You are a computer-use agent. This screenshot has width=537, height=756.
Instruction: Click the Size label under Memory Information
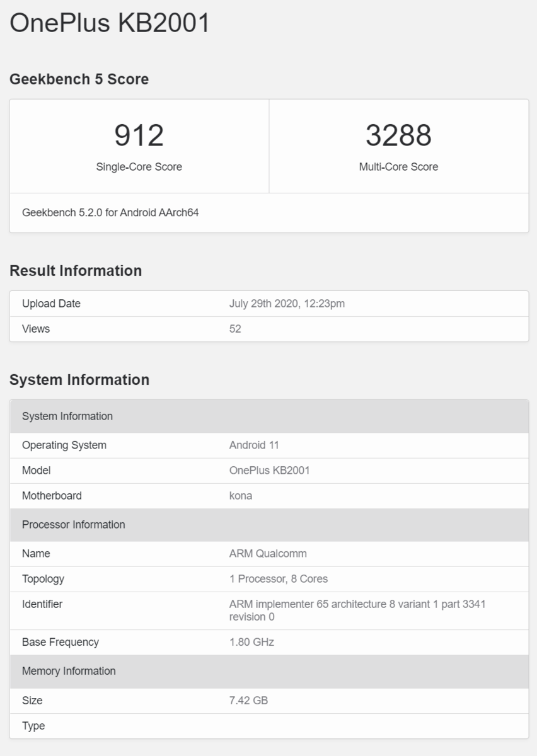pyautogui.click(x=32, y=701)
